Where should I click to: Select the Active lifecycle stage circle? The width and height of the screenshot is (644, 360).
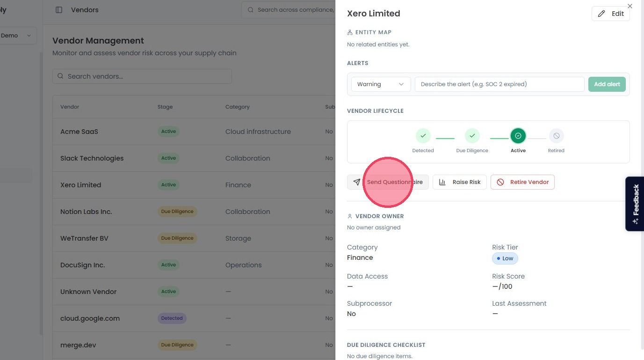[518, 136]
